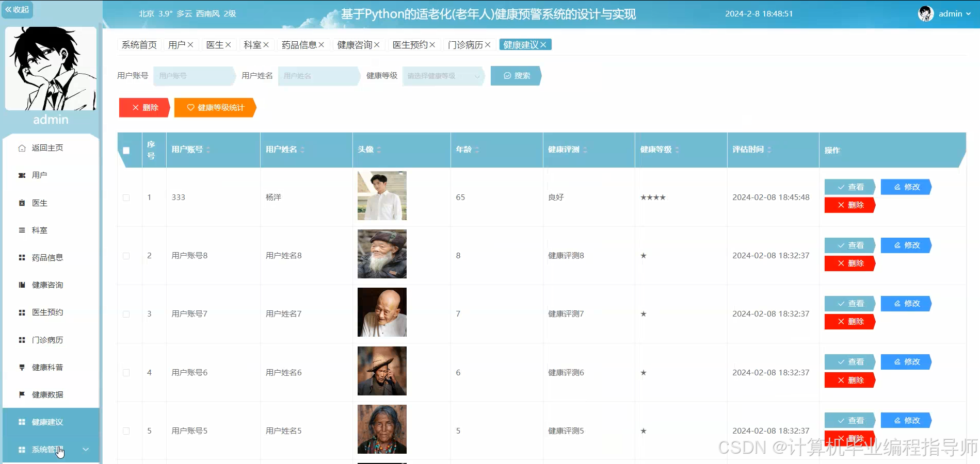Open the 健康等级 selection dropdown
This screenshot has width=980, height=464.
pyautogui.click(x=441, y=76)
